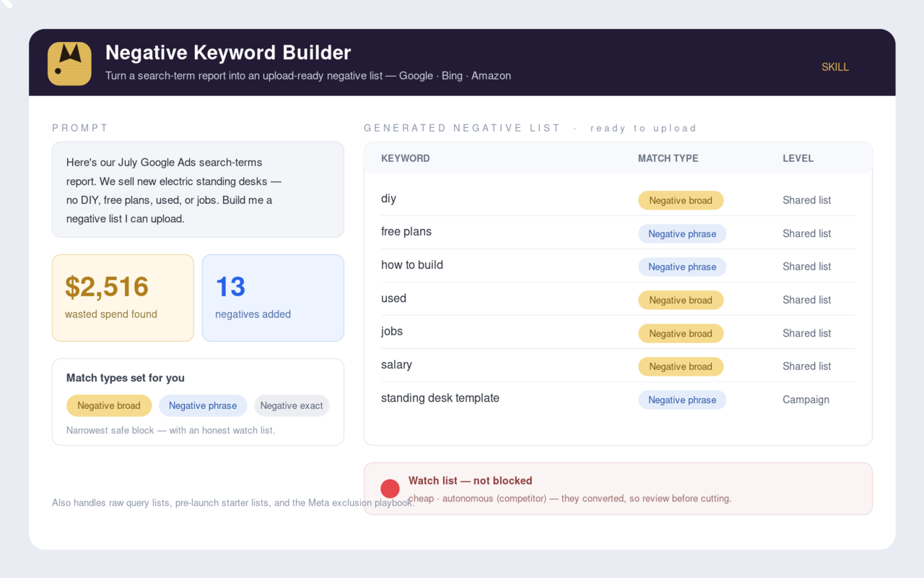Click the SKILL label in header
This screenshot has height=578, width=924.
coord(835,66)
